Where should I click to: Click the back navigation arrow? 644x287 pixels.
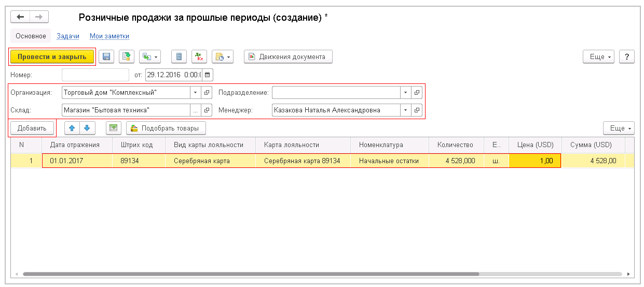pyautogui.click(x=21, y=17)
